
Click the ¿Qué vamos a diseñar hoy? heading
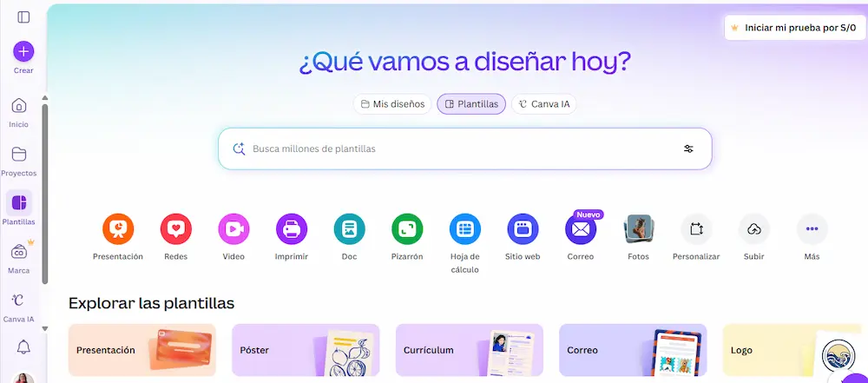[x=465, y=62]
